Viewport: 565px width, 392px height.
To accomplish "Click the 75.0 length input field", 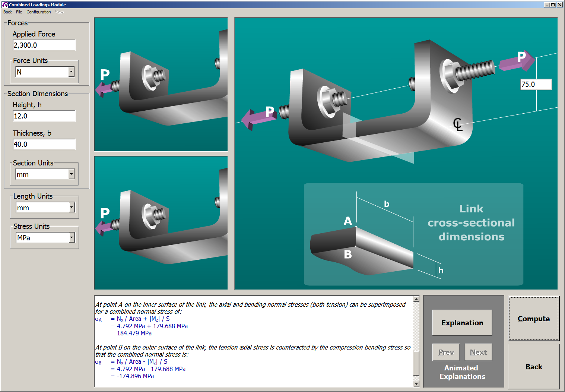I will (x=536, y=84).
